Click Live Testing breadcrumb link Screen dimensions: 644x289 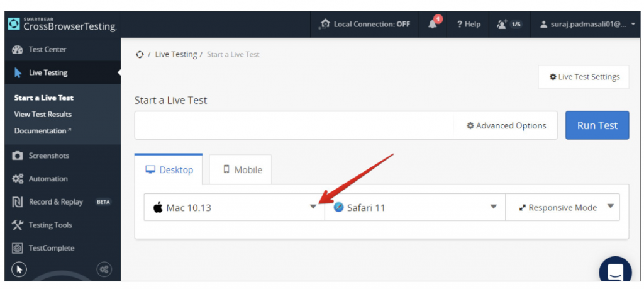(x=176, y=54)
